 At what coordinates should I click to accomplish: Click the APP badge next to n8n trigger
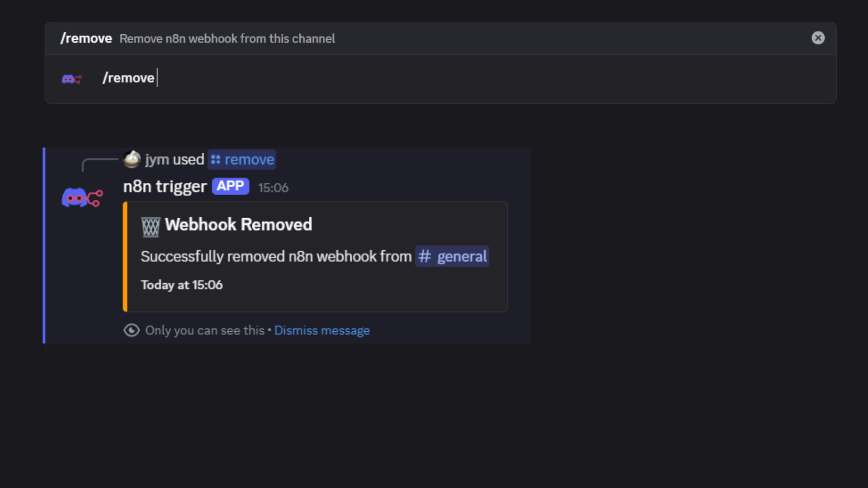click(230, 186)
